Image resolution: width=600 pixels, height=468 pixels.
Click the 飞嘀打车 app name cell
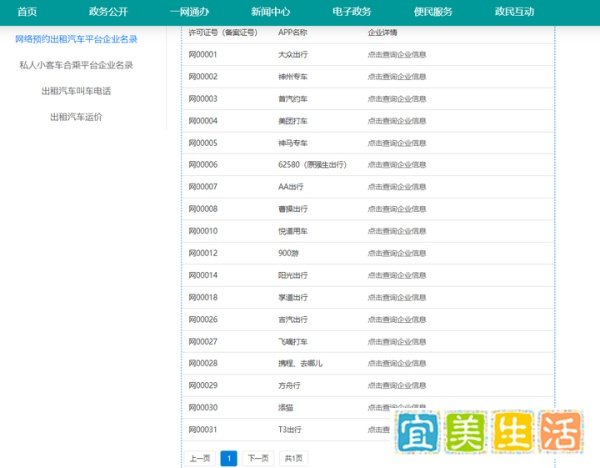pyautogui.click(x=293, y=342)
